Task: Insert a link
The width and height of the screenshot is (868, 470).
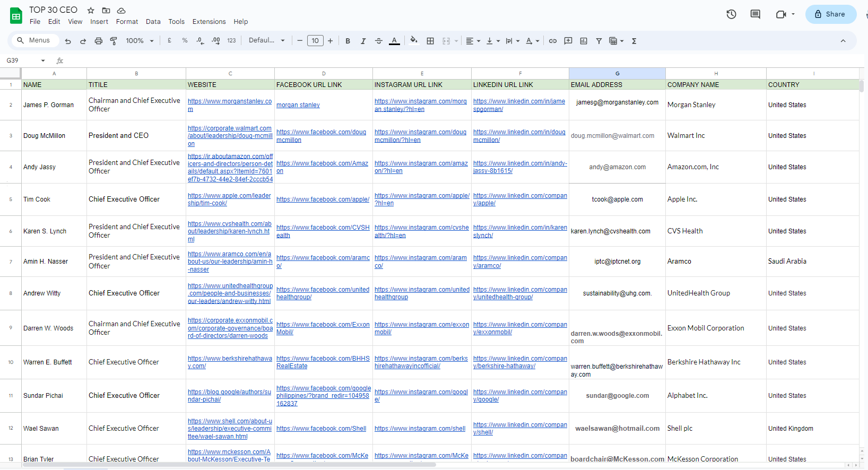Action: [553, 41]
